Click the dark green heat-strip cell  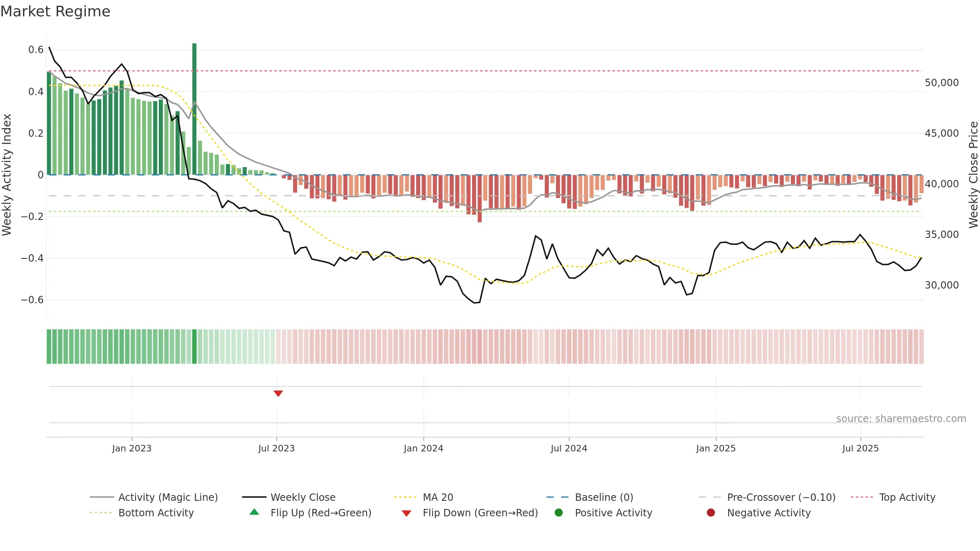pyautogui.click(x=194, y=347)
